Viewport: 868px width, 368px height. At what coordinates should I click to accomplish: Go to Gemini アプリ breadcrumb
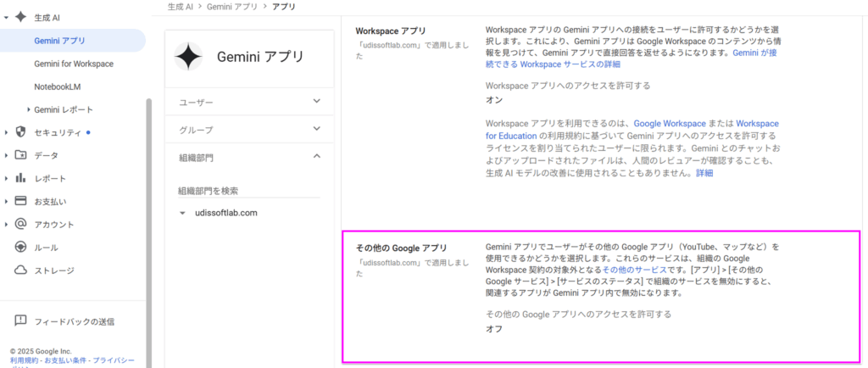(x=233, y=7)
